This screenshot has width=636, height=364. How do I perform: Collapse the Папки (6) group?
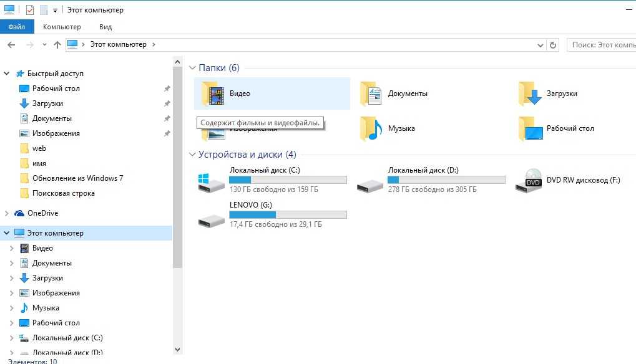[193, 68]
